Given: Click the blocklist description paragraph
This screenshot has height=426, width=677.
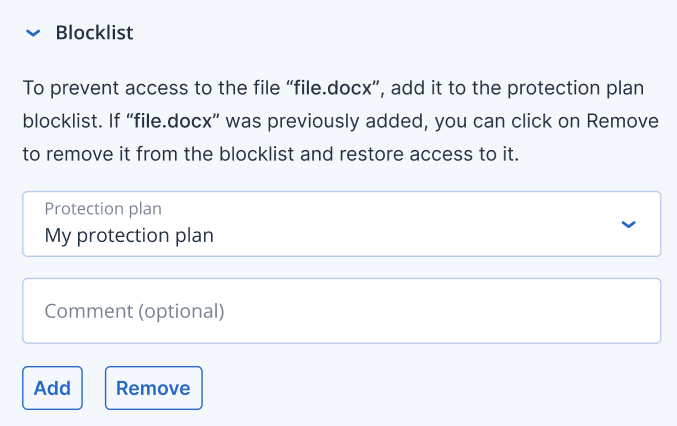Looking at the screenshot, I should [x=340, y=121].
